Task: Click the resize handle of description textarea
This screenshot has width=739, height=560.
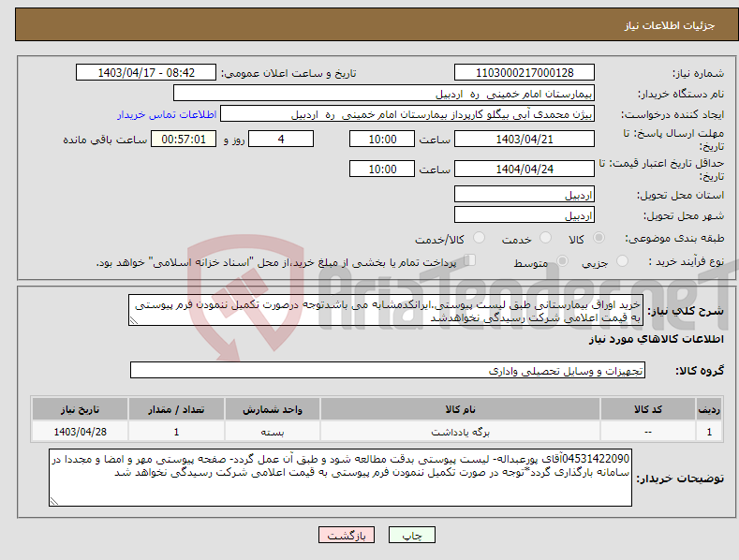Action: (133, 320)
